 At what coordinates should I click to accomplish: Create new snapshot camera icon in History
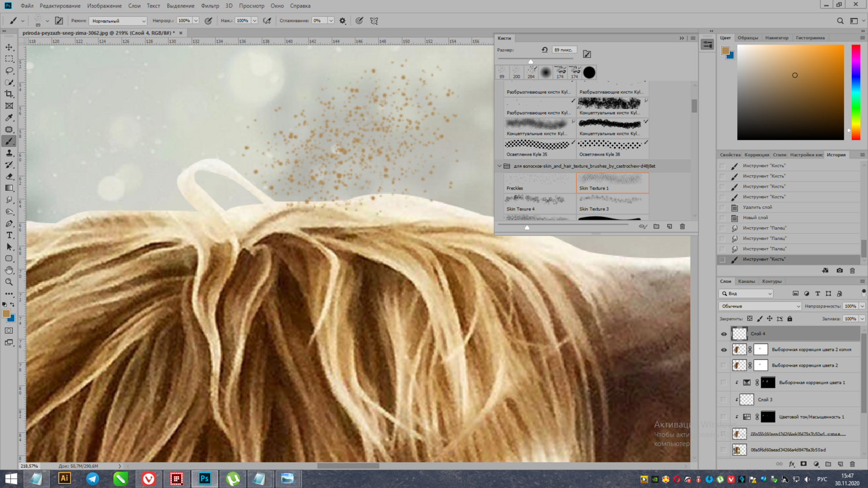840,271
